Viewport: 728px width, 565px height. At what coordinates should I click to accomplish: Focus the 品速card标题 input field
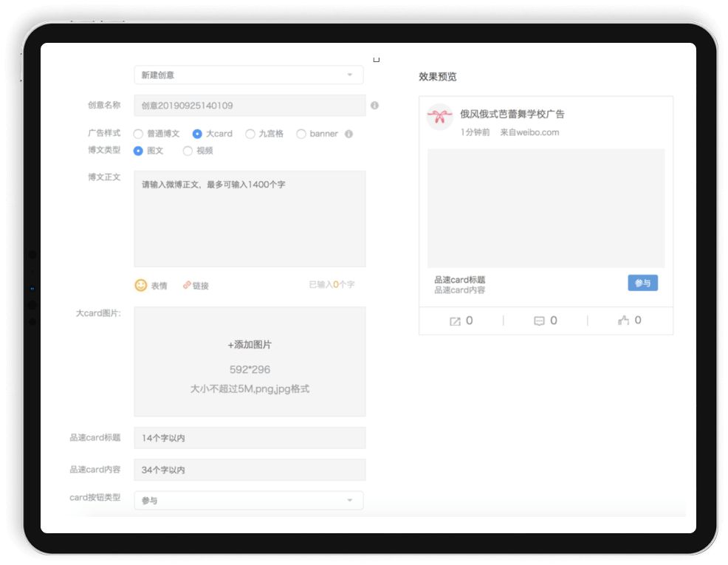click(250, 438)
